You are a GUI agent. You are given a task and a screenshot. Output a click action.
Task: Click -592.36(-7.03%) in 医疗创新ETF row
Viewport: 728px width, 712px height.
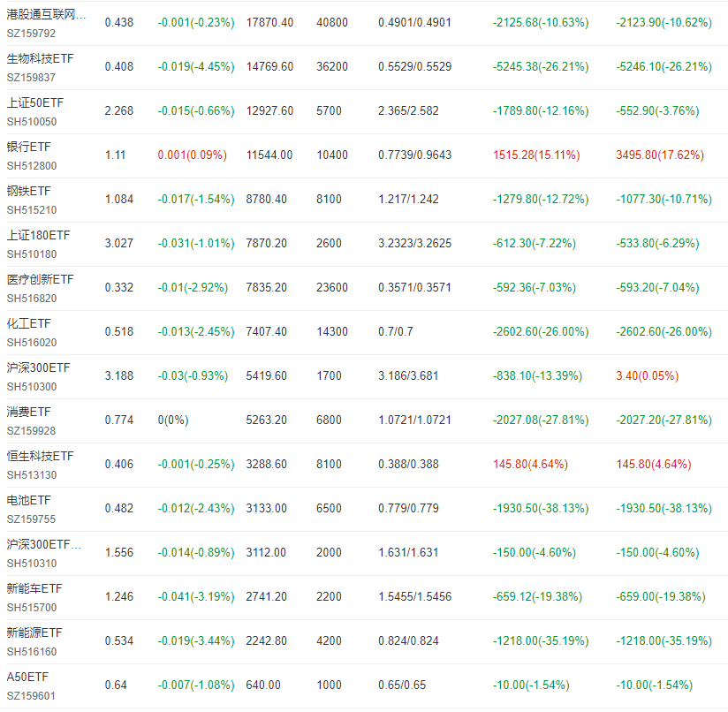click(534, 287)
